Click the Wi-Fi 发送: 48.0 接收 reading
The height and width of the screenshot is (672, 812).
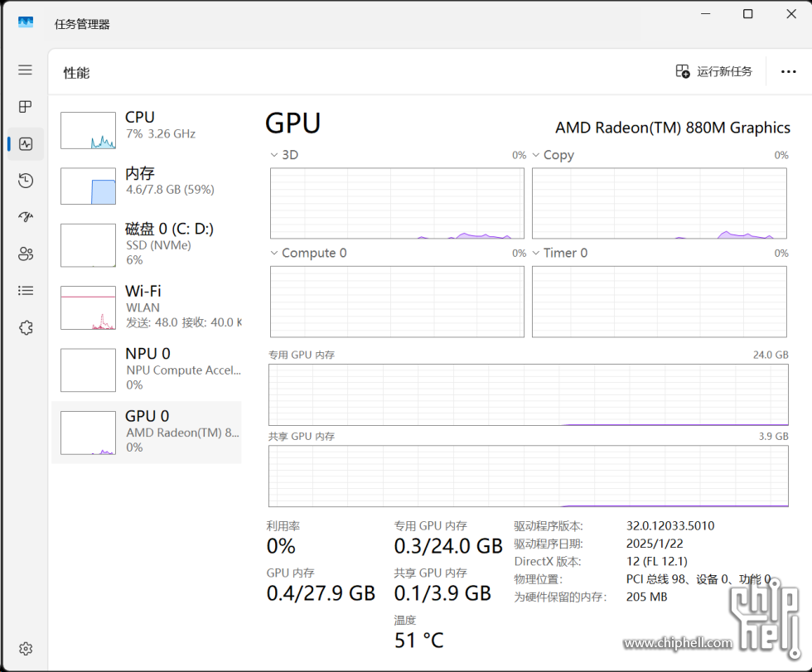click(x=183, y=322)
